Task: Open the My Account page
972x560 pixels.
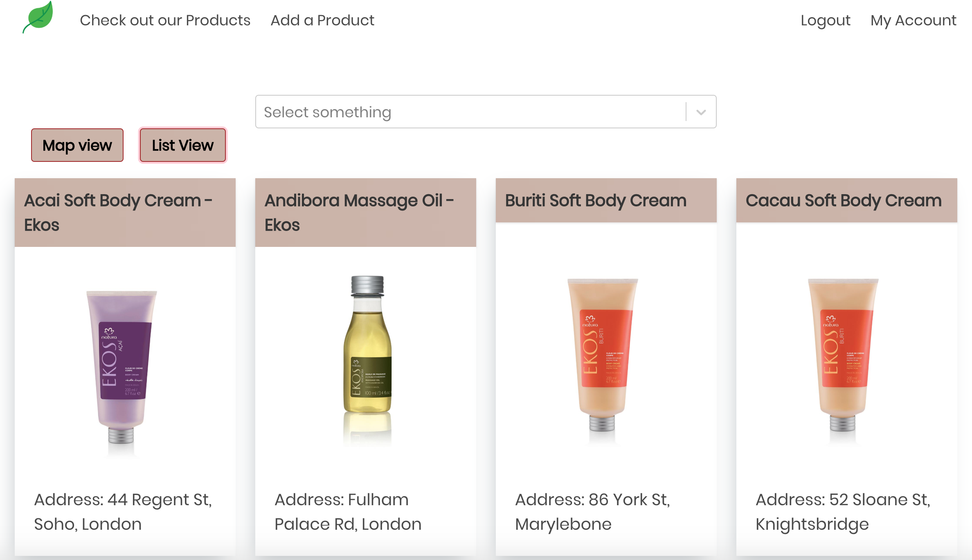Action: (x=913, y=20)
